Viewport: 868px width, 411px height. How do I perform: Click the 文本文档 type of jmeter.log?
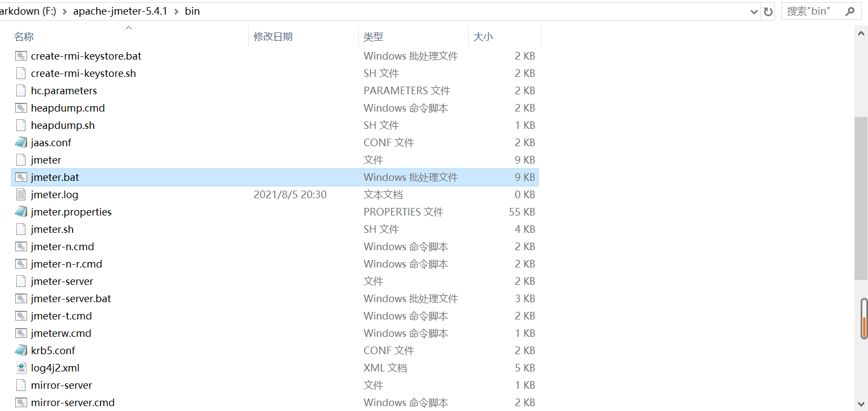[383, 194]
